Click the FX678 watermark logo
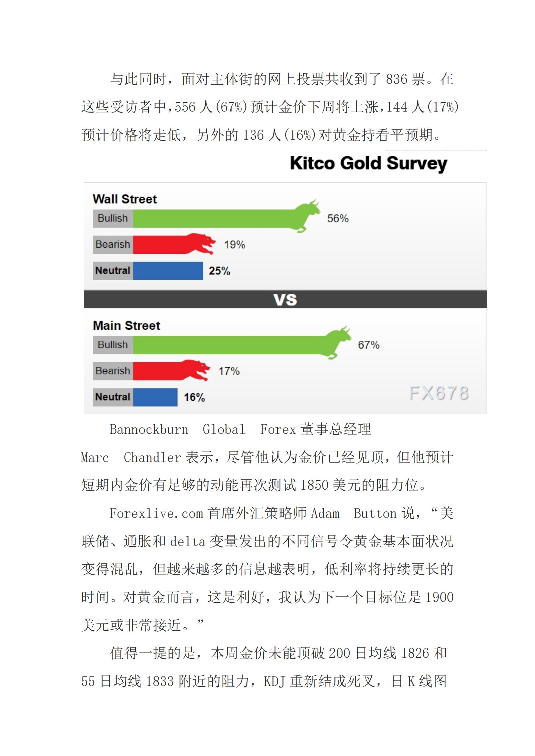 tap(439, 393)
